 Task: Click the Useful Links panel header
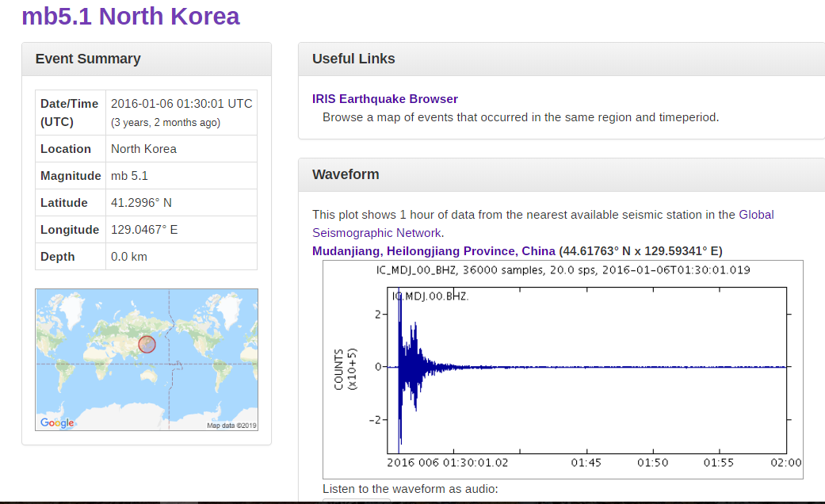pyautogui.click(x=561, y=59)
